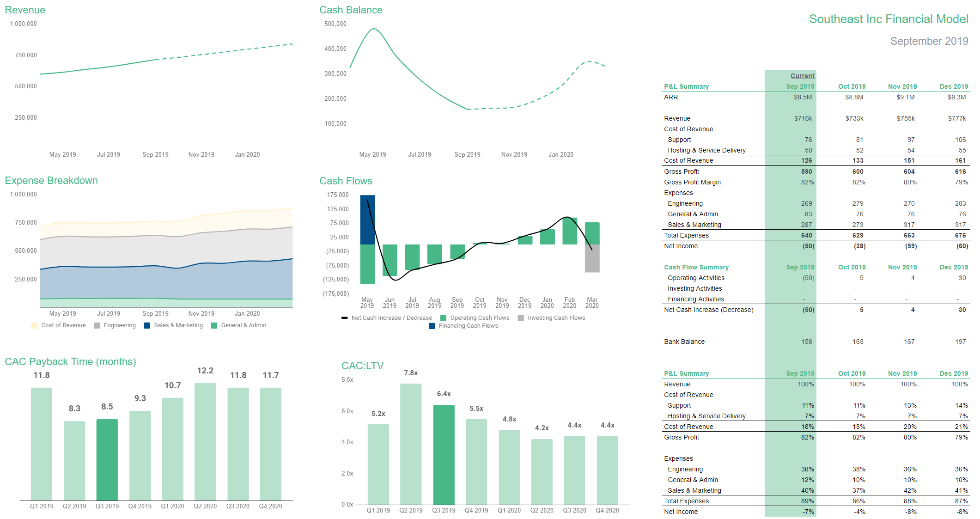980x519 pixels.
Task: Select the Bank Balance row label
Action: (x=684, y=342)
